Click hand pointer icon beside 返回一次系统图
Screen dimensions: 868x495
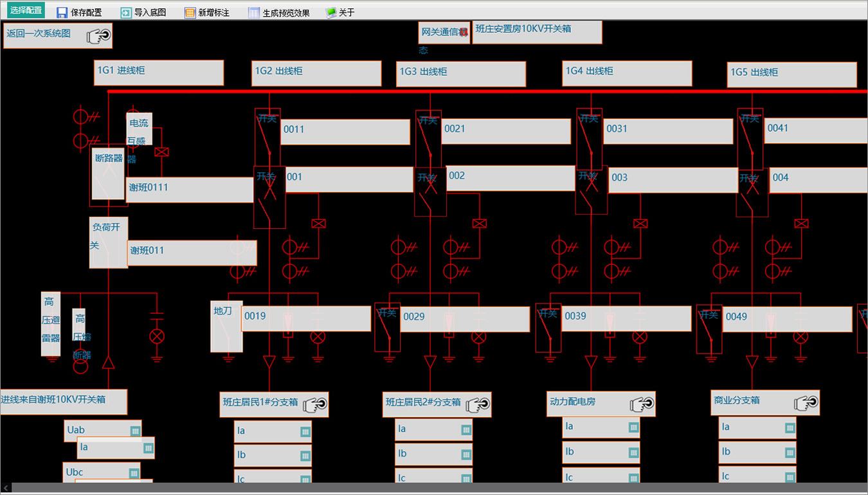[x=98, y=36]
